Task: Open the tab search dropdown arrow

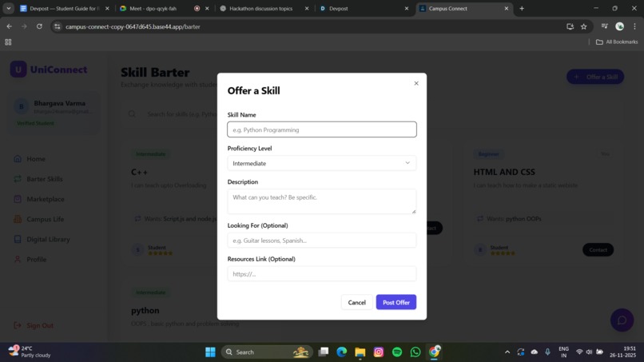Action: coord(8,8)
